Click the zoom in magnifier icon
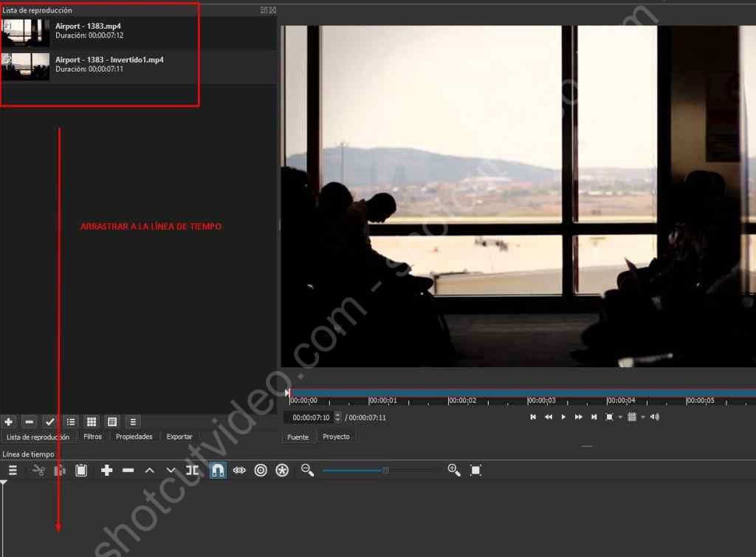Image resolution: width=756 pixels, height=557 pixels. click(x=454, y=470)
